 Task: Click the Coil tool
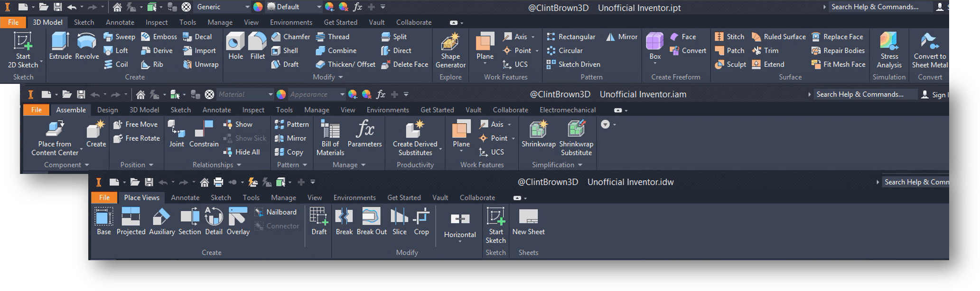(116, 64)
